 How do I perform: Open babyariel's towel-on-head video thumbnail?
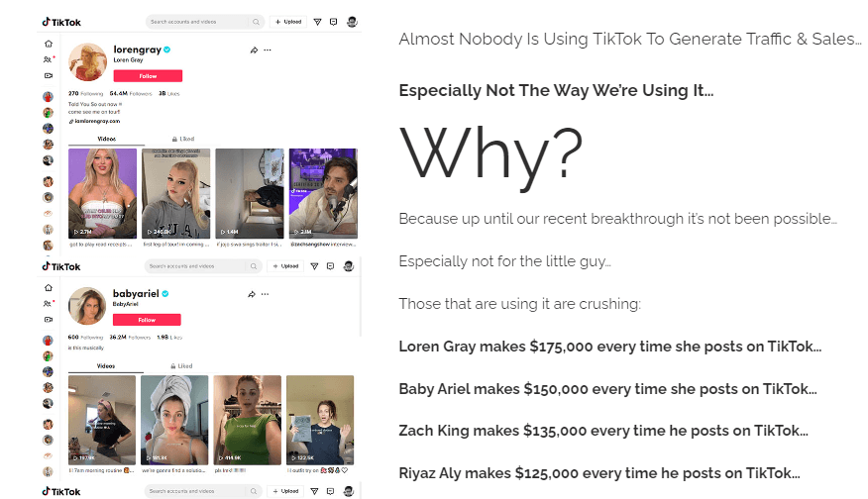point(175,419)
